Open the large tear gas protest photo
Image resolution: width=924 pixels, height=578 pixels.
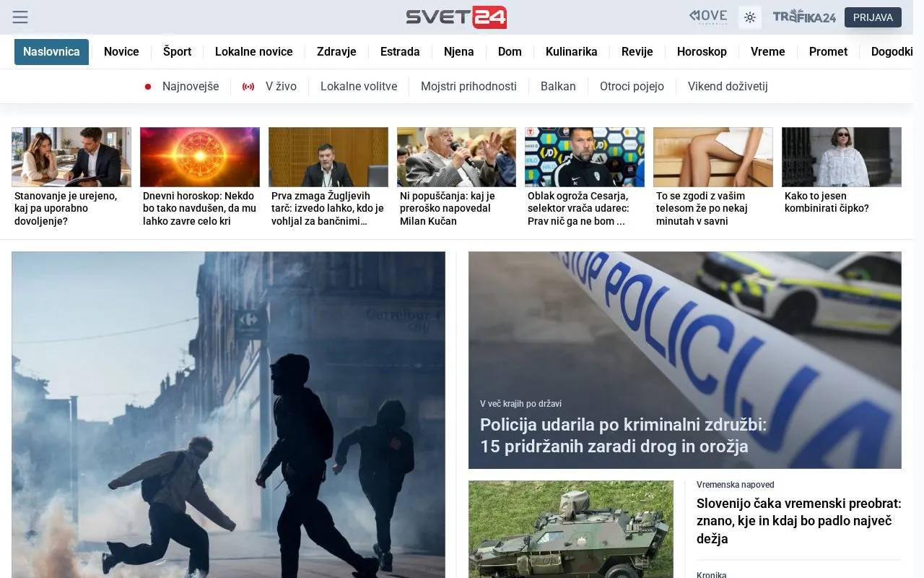228,415
